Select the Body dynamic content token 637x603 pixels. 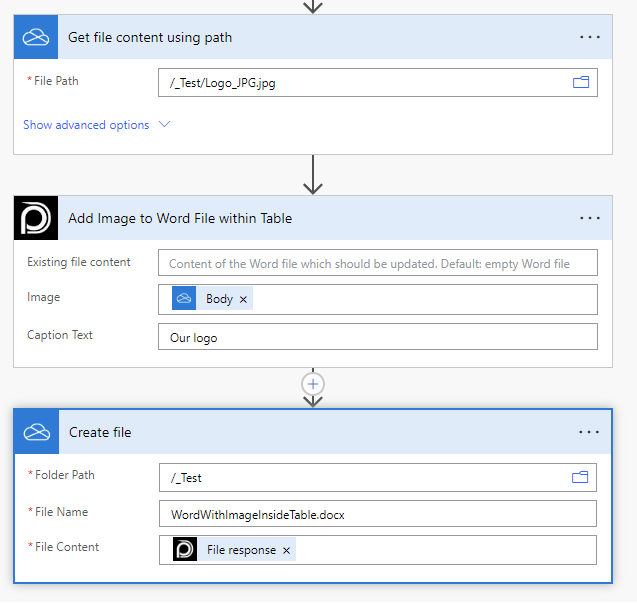click(218, 299)
